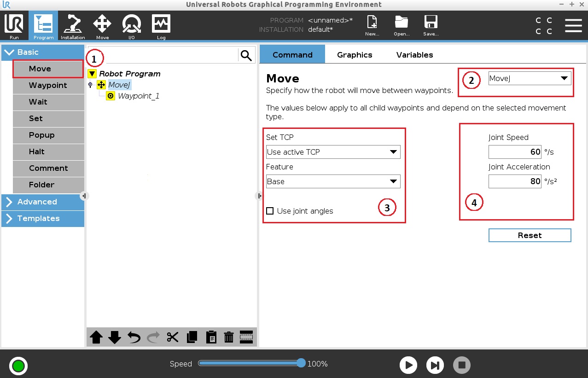Open the Move tab in the header
The height and width of the screenshot is (378, 588).
tap(102, 26)
